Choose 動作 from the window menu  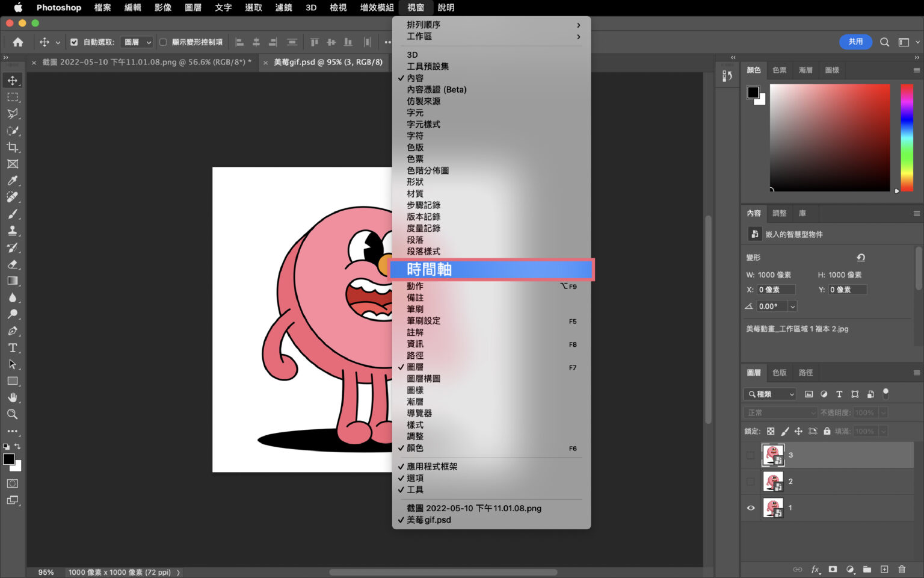click(492, 286)
